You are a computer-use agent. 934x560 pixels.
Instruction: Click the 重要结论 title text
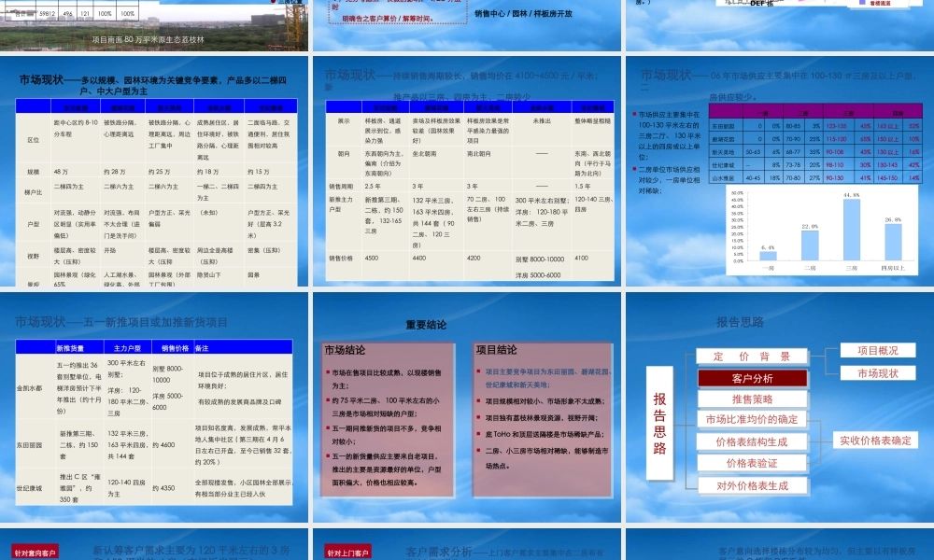pyautogui.click(x=426, y=325)
